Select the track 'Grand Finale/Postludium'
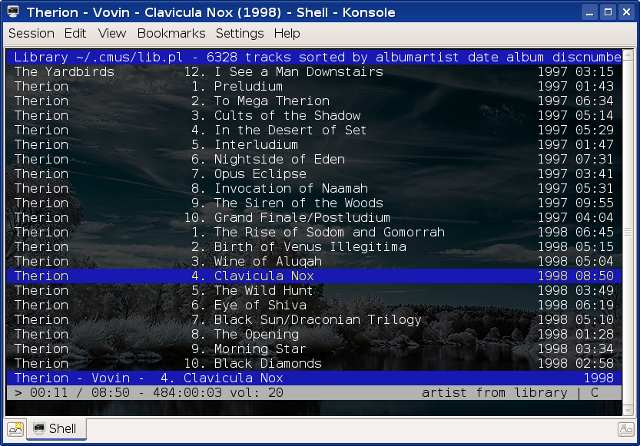The height and width of the screenshot is (446, 640). pos(314,217)
